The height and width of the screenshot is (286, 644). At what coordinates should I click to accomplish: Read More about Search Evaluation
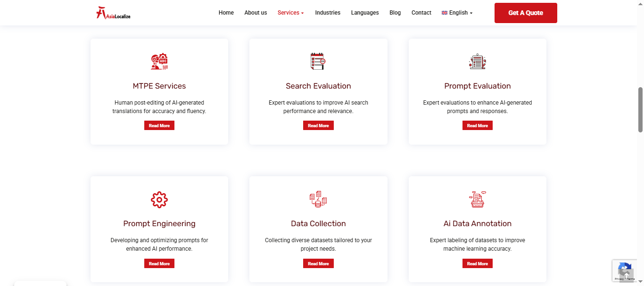318,125
